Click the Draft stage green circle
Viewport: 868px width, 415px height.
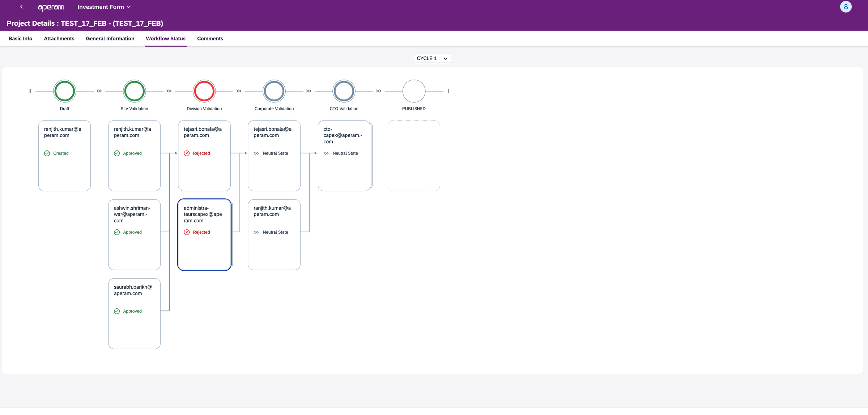[64, 91]
